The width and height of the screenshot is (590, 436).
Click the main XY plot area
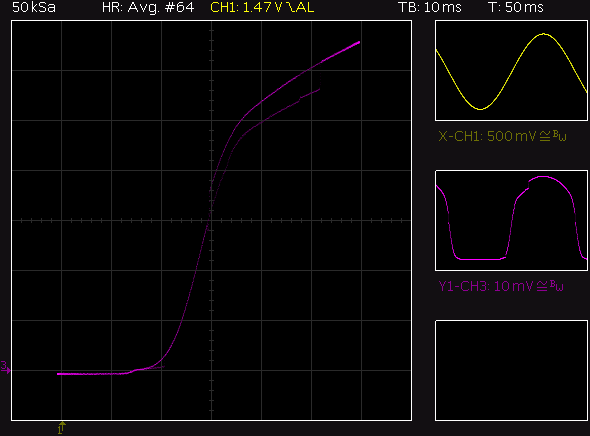[x=211, y=220]
